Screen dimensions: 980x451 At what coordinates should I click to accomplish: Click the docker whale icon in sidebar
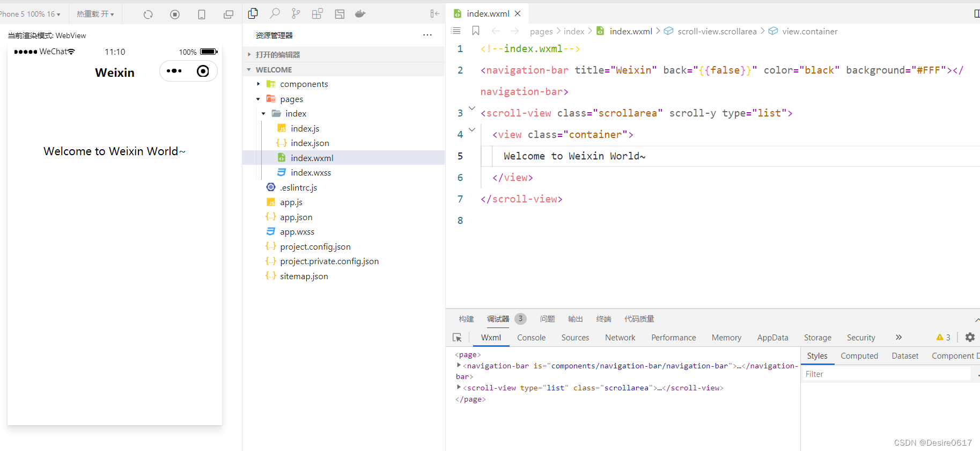pos(360,14)
